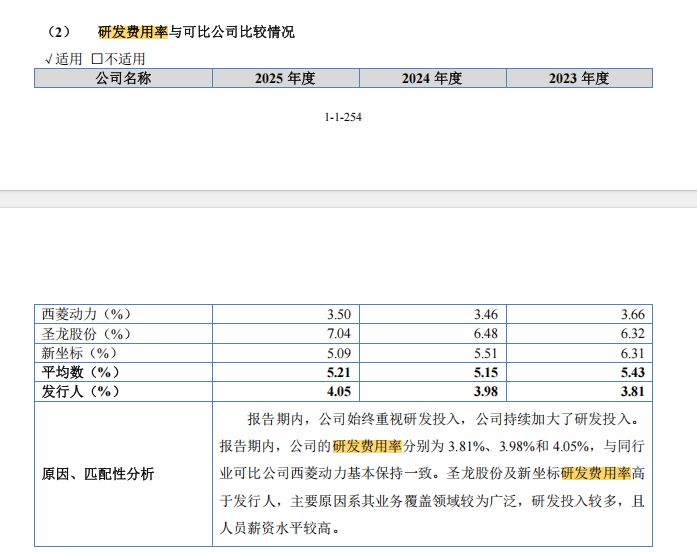The width and height of the screenshot is (697, 553).
Task: Click the page number 1-1-254
Action: click(x=343, y=117)
